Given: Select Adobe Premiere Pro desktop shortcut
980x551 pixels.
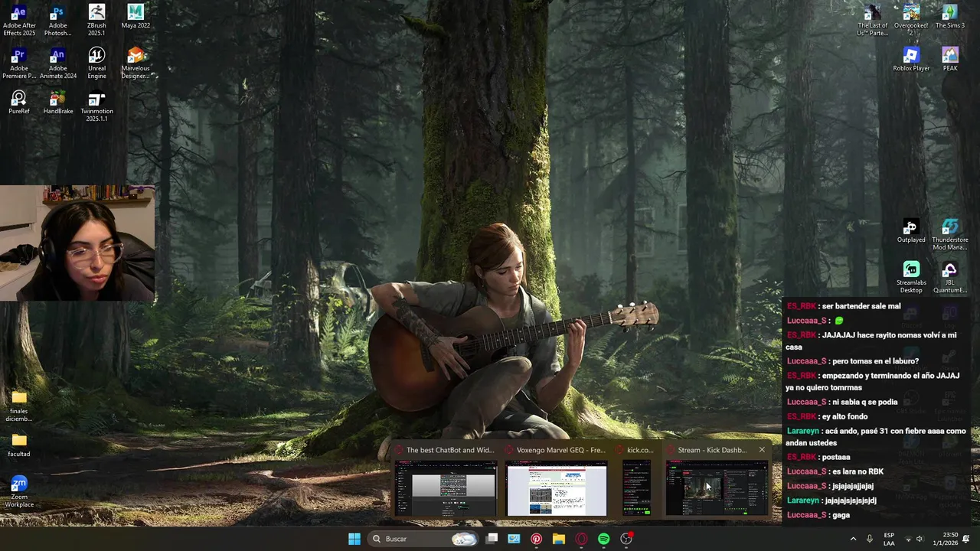Looking at the screenshot, I should point(19,64).
